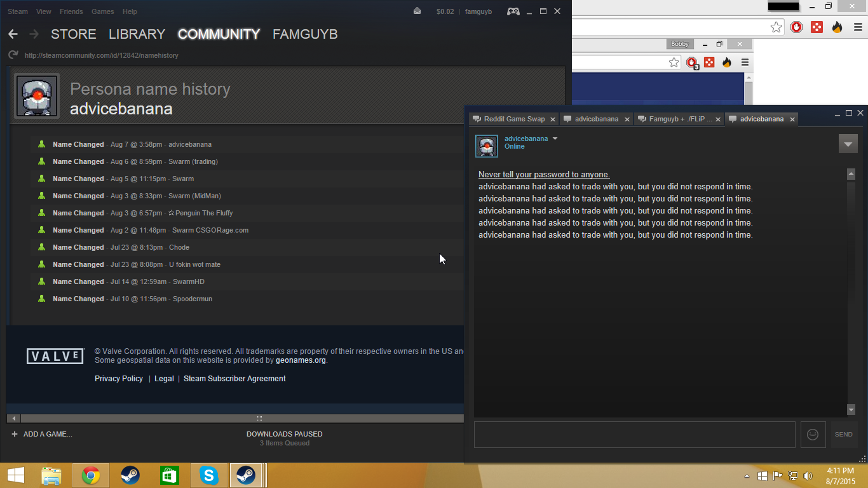This screenshot has width=868, height=488.
Task: Open the LIBRARY section in Steam
Action: [x=137, y=34]
